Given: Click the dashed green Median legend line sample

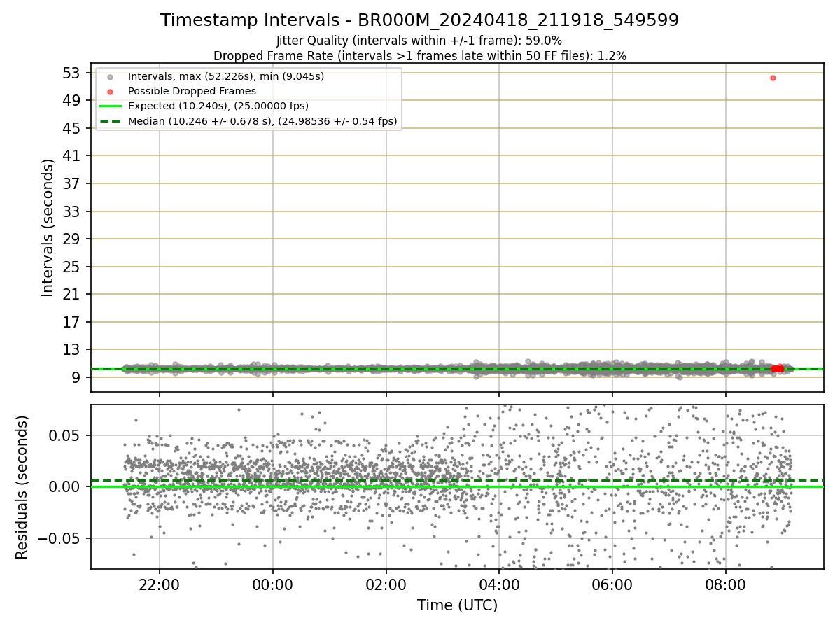Looking at the screenshot, I should tap(110, 121).
